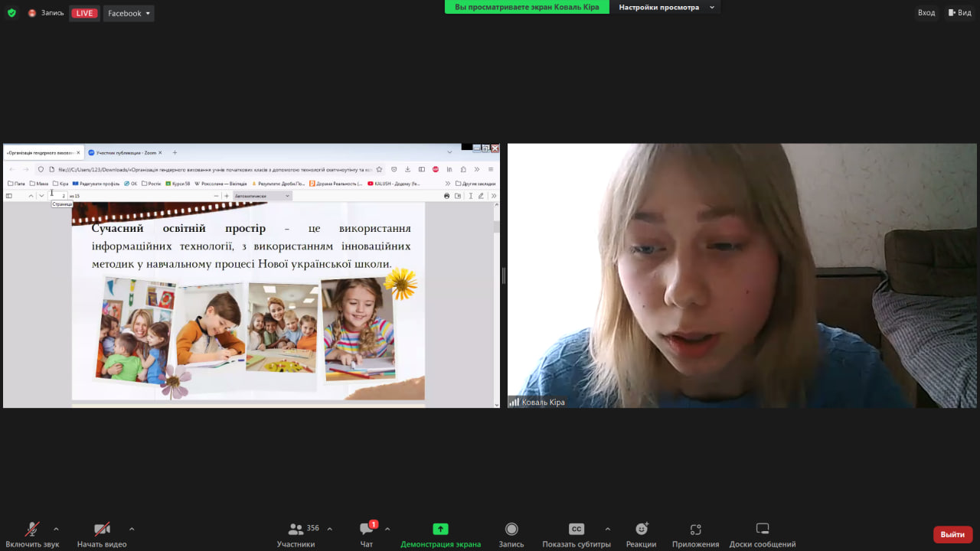
Task: Open Доски сообщений whiteboards
Action: pos(762,533)
